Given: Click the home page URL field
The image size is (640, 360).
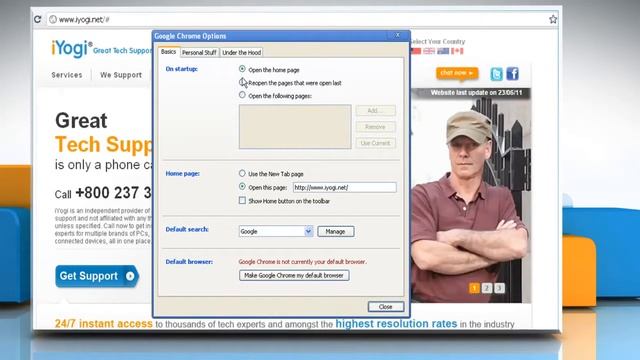Looking at the screenshot, I should point(344,187).
